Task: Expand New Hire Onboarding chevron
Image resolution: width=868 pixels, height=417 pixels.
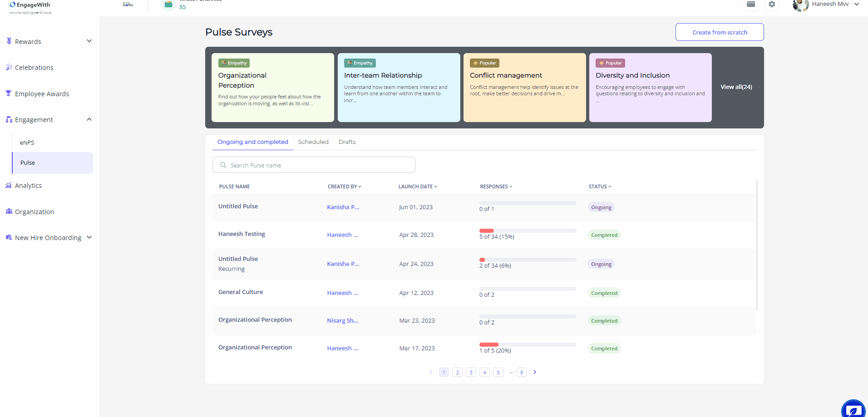Action: point(89,237)
